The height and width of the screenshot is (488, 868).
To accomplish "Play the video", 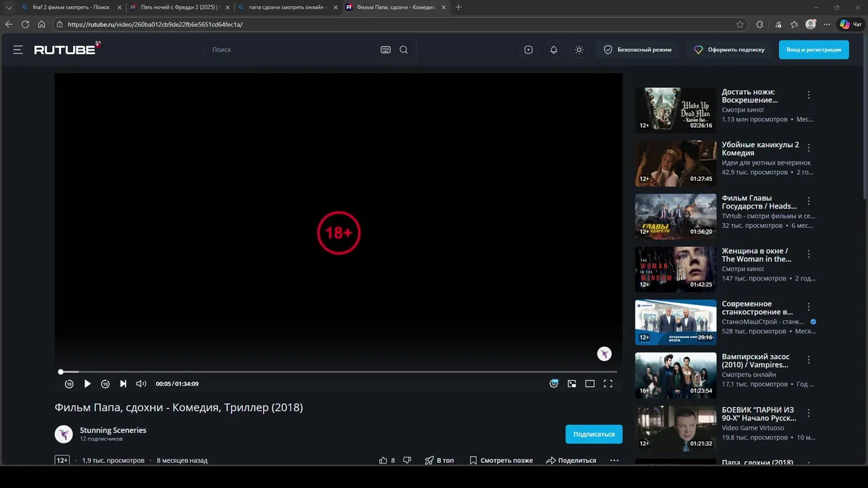I will [87, 384].
